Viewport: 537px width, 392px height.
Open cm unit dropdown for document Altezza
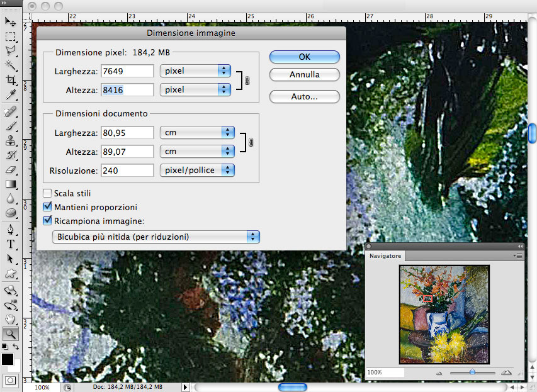pyautogui.click(x=197, y=151)
